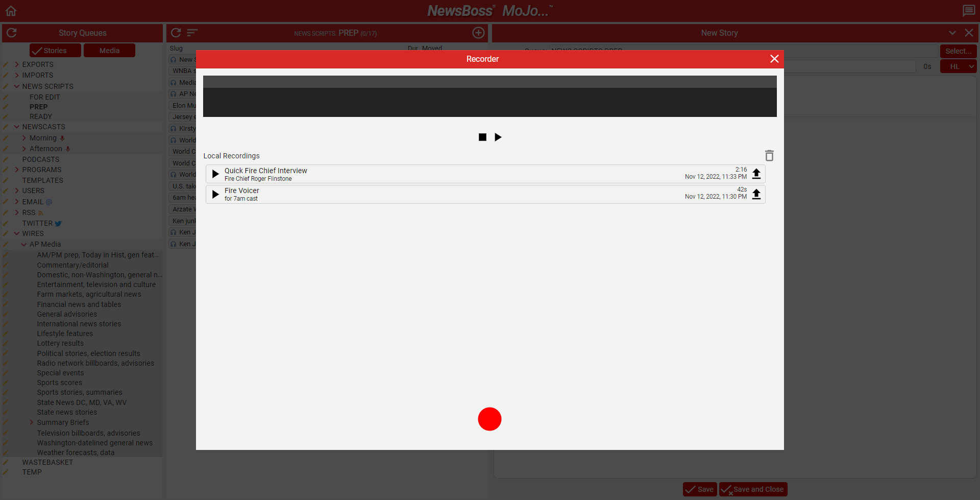Add a new story with plus icon

478,33
